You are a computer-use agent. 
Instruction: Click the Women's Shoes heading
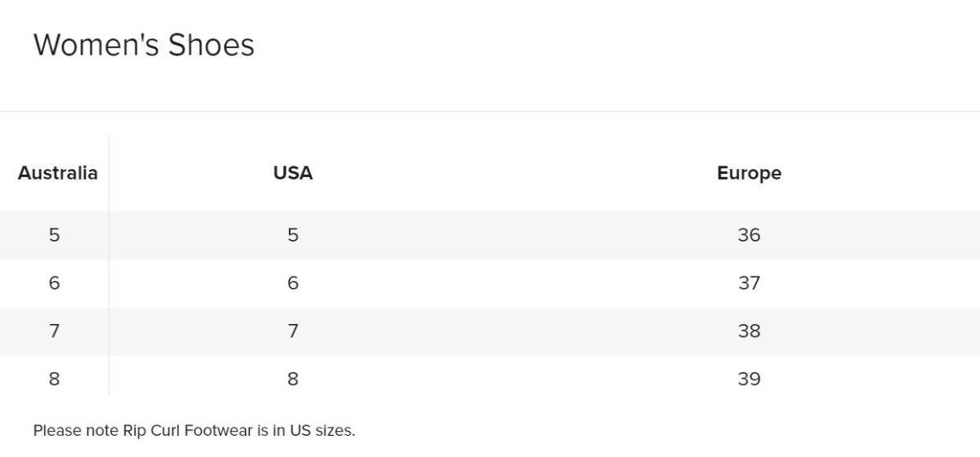(x=144, y=45)
